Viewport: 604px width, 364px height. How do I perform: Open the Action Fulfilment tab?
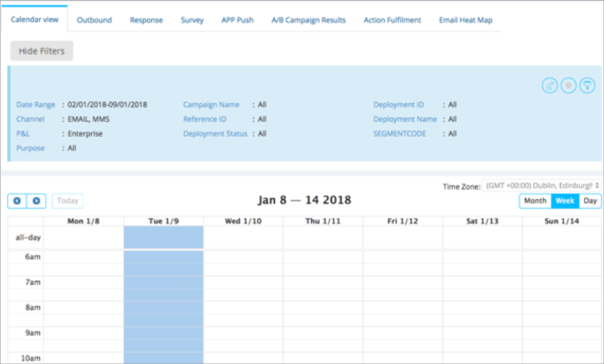pyautogui.click(x=392, y=20)
